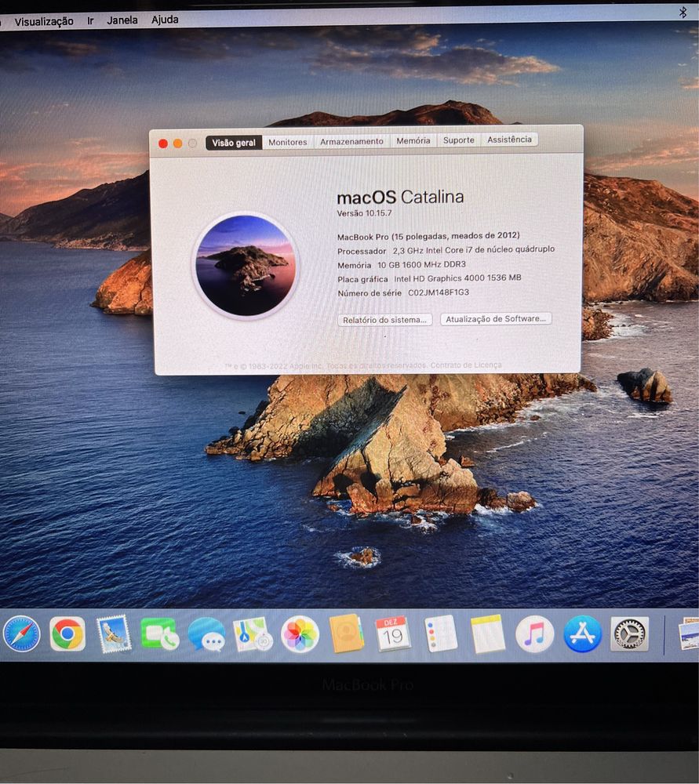Open the Janela menu
The image size is (699, 784).
coord(122,20)
